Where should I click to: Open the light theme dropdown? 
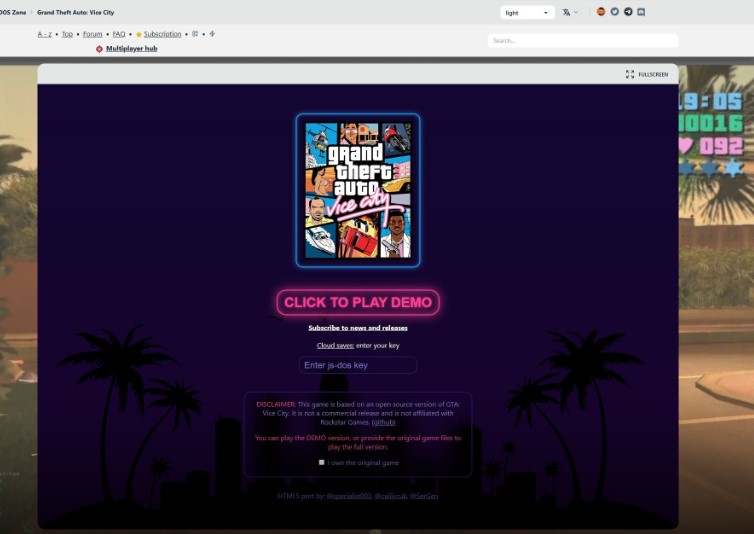coord(527,13)
